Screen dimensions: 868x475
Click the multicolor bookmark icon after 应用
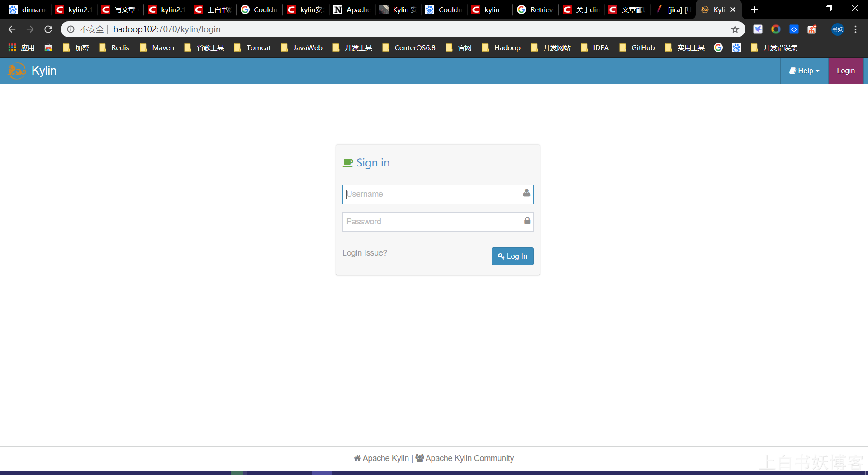click(x=48, y=48)
